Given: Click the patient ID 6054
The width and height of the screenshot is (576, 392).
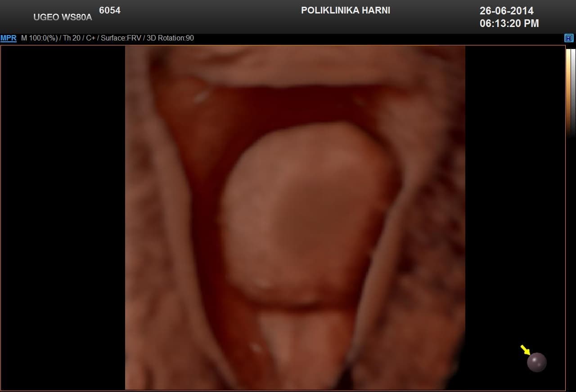Looking at the screenshot, I should point(110,10).
